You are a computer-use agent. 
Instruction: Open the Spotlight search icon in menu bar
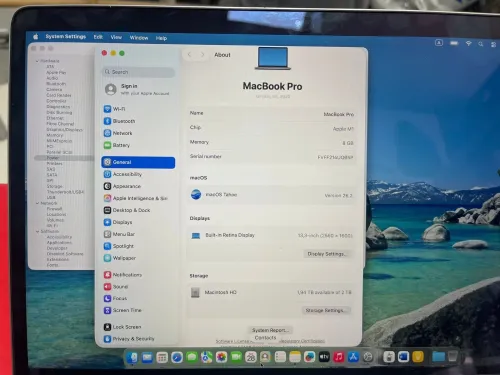[481, 44]
